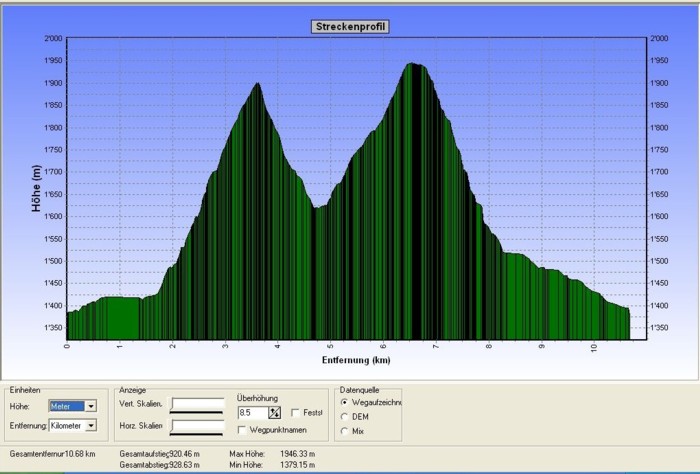Screen dimensions: 700x474
Task: Click the Horz. Skalierung slider
Action: pos(197,427)
